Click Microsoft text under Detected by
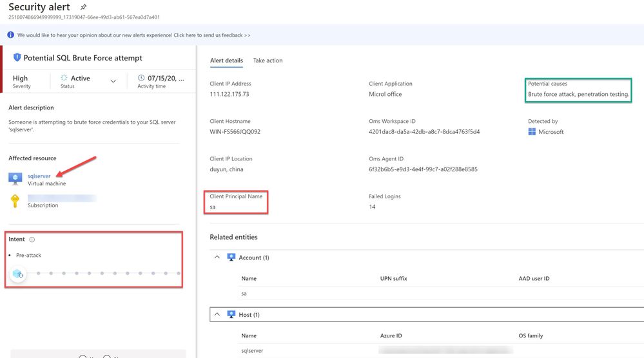The width and height of the screenshot is (644, 358). [551, 131]
